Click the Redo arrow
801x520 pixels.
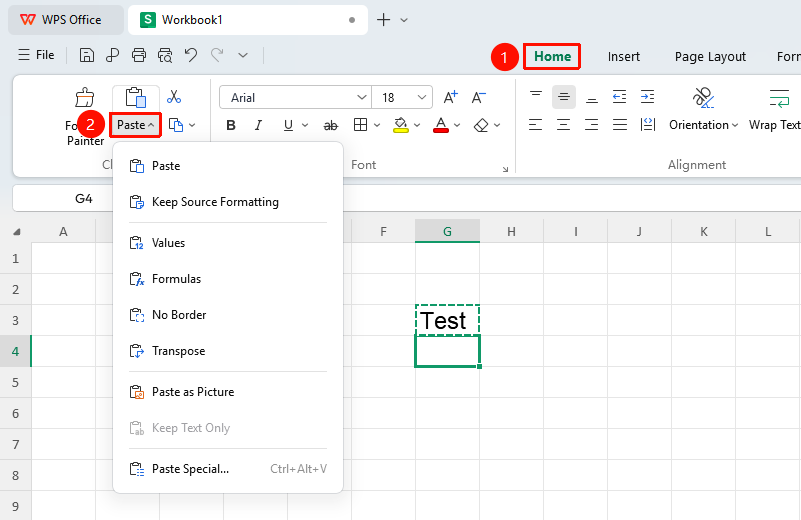coord(218,55)
